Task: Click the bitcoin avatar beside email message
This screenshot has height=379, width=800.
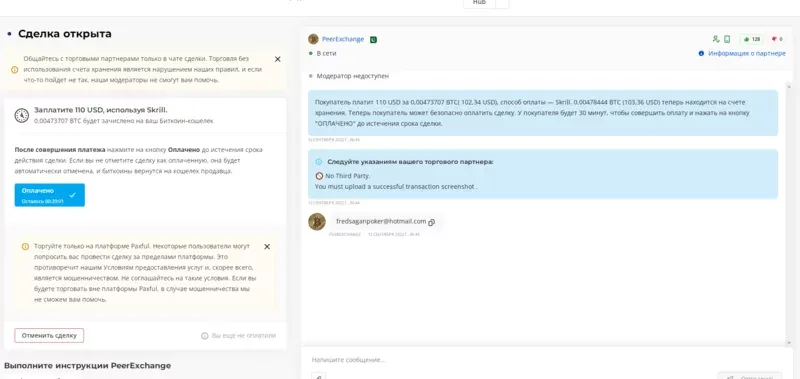Action: [x=317, y=222]
